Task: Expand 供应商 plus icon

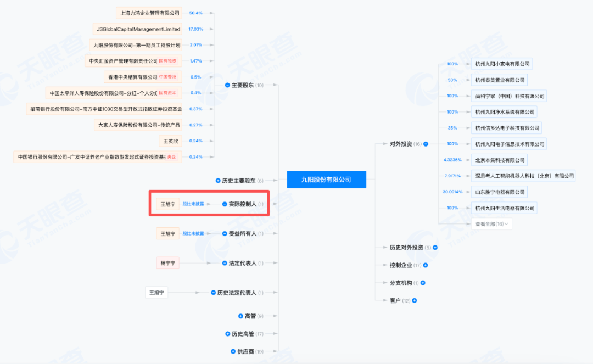Action: click(233, 351)
